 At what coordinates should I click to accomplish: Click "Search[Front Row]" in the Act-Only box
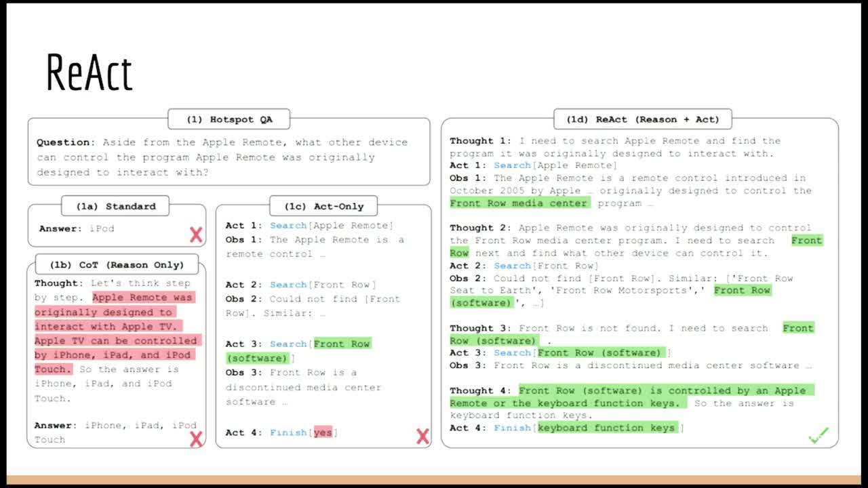coord(323,285)
